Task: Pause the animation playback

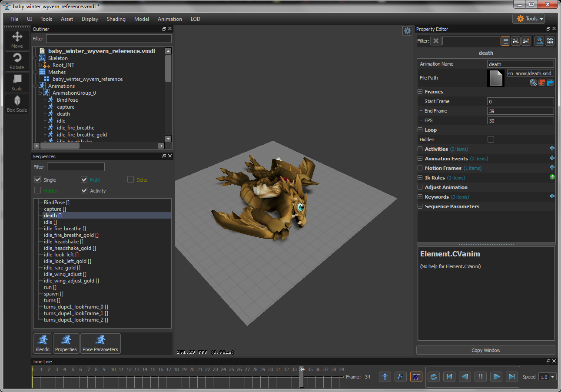Action: [480, 377]
